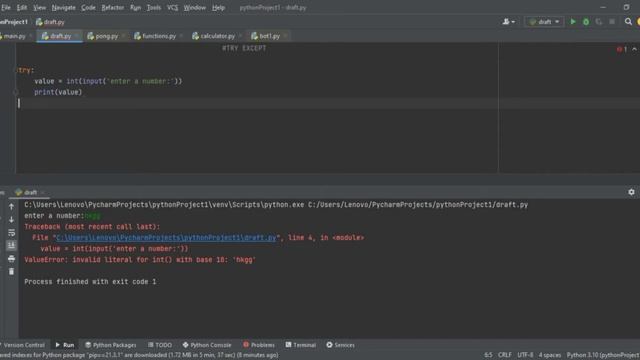Click the grey Stop square in toolbar
The width and height of the screenshot is (640, 360).
coord(612,22)
